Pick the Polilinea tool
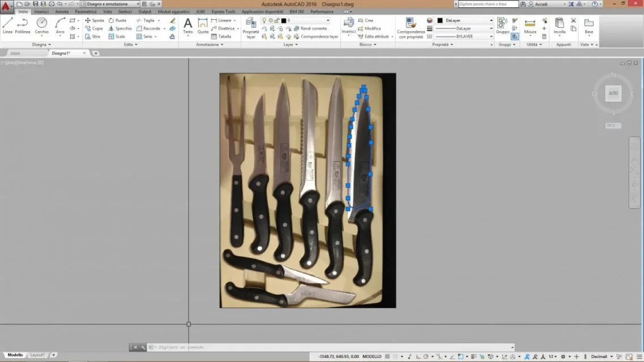This screenshot has width=644, height=362. (22, 25)
